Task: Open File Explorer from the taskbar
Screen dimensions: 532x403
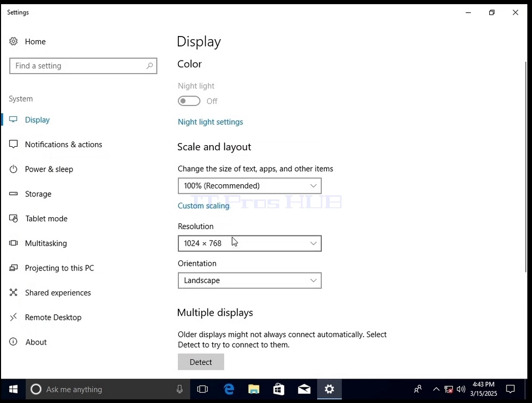Action: [x=254, y=389]
